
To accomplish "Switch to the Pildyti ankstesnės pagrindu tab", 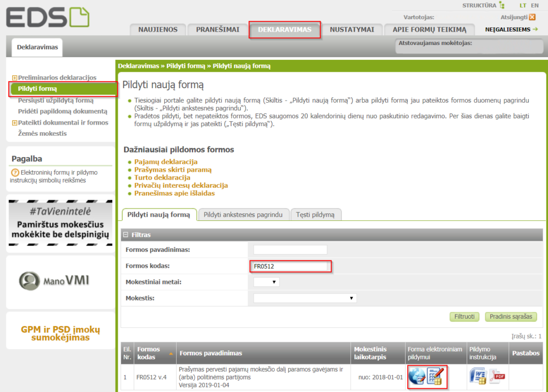I will pyautogui.click(x=243, y=214).
